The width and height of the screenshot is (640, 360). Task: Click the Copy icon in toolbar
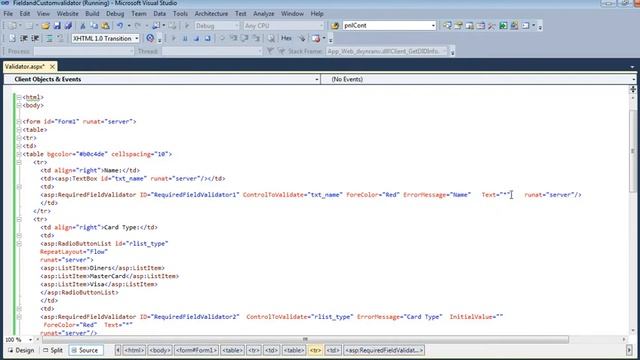[94, 26]
